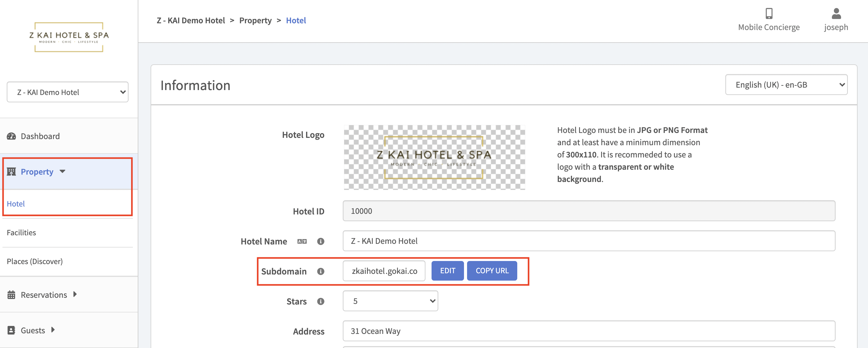868x348 pixels.
Task: Click the EDIT subdomain button
Action: 447,271
